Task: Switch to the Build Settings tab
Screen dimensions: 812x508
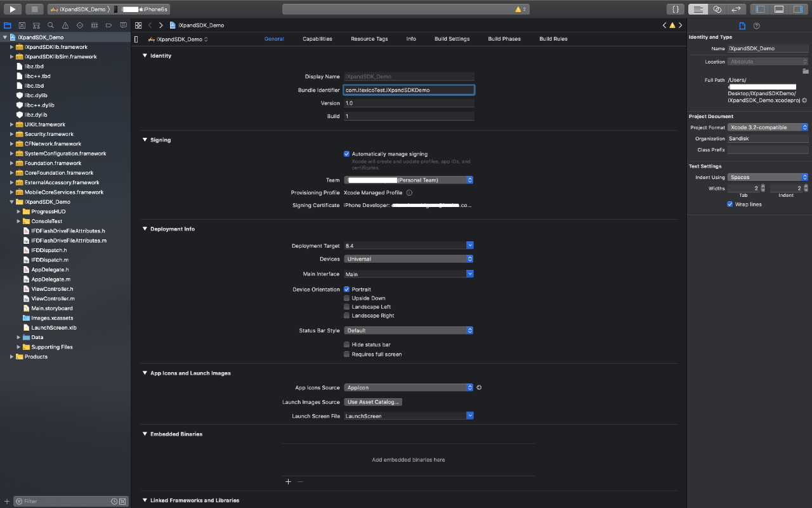Action: click(x=452, y=39)
